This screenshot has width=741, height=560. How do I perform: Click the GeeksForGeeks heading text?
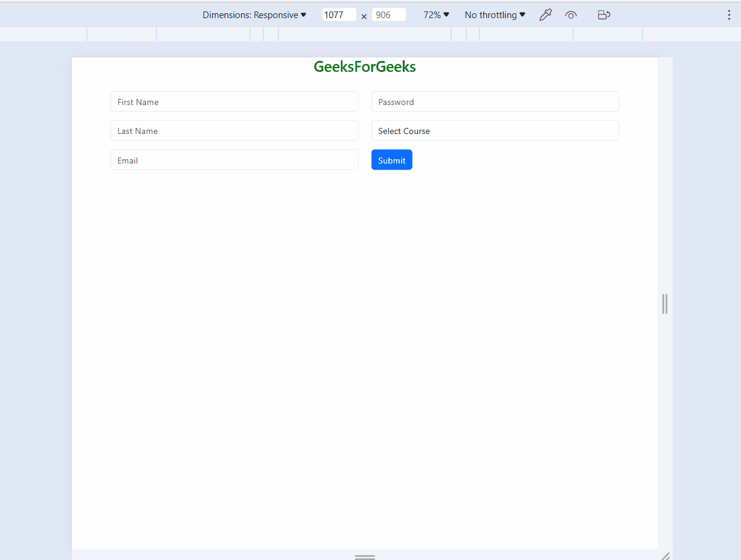pos(365,67)
